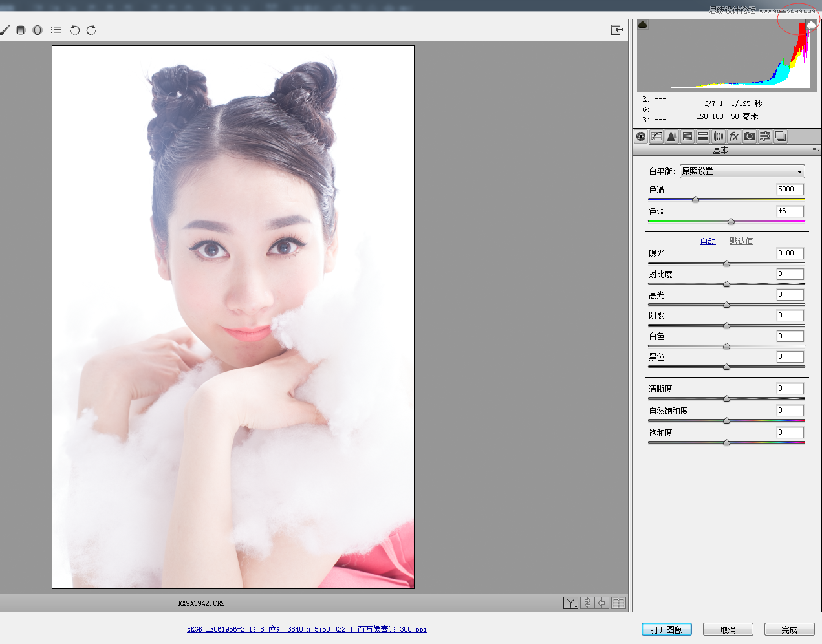Open the 基本 panel flyout menu
The image size is (822, 644).
pyautogui.click(x=815, y=150)
